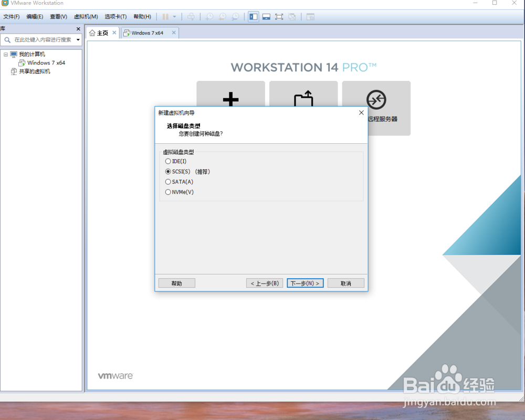Open the 帮助(H) menu
The height and width of the screenshot is (420, 525).
coord(142,17)
